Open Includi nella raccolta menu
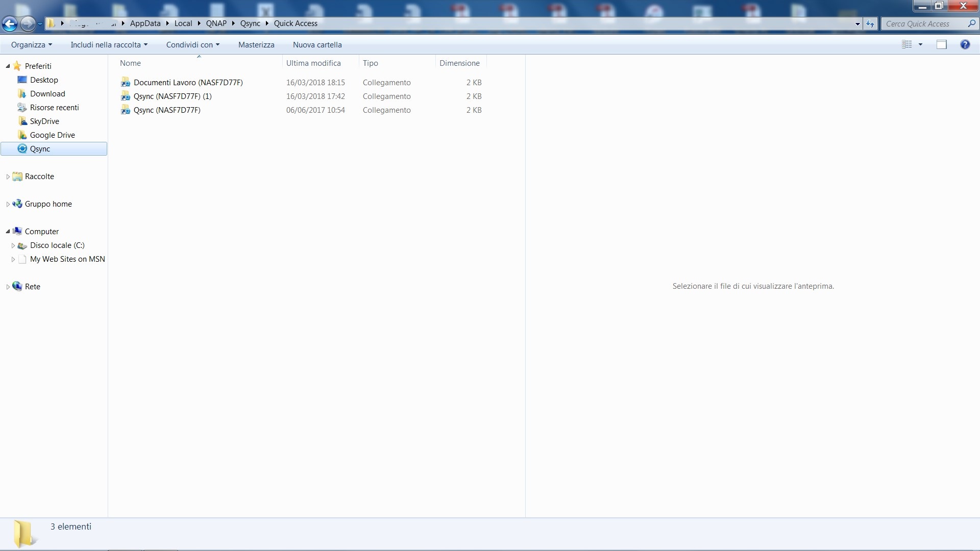This screenshot has height=551, width=980. click(x=109, y=45)
